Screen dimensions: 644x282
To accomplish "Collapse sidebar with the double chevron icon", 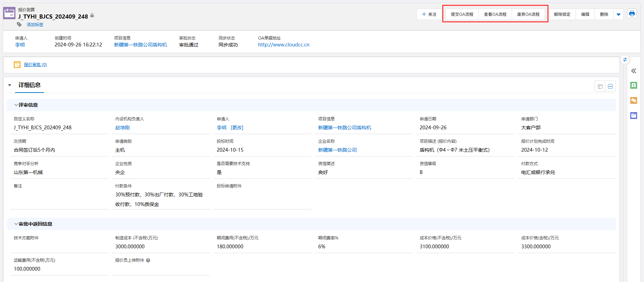I will (634, 71).
